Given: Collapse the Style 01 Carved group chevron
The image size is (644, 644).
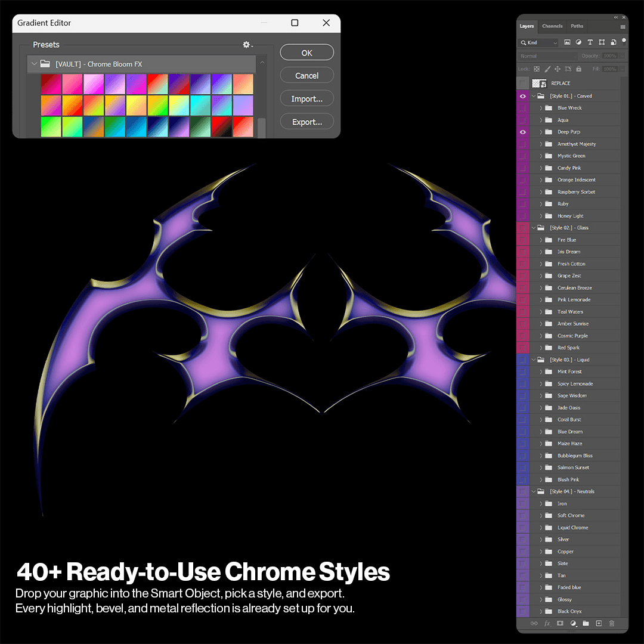Looking at the screenshot, I should (534, 96).
